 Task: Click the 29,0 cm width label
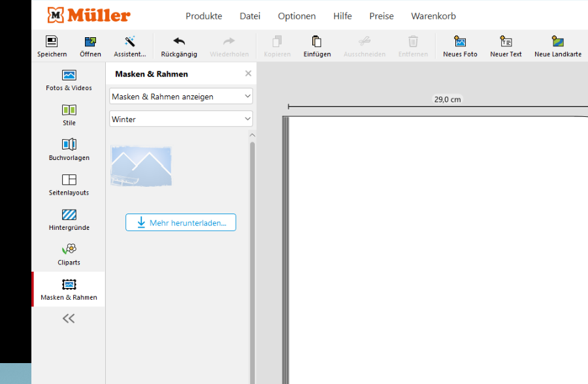(x=448, y=99)
